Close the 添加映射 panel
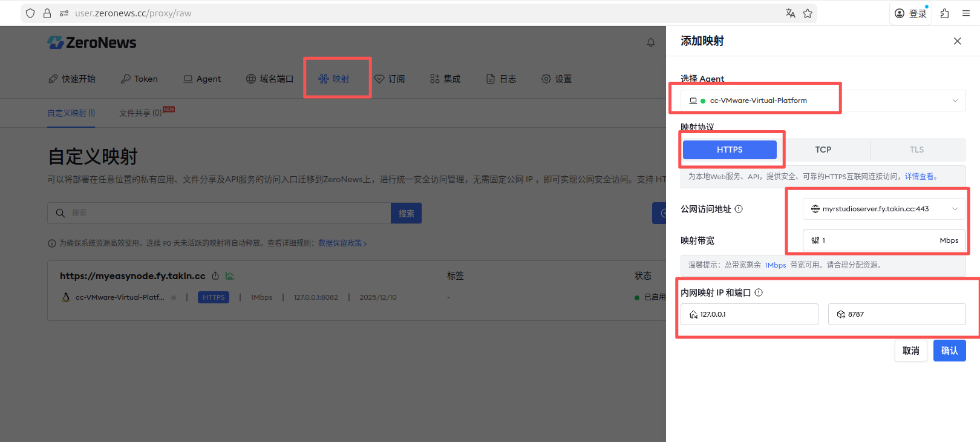This screenshot has height=442, width=980. click(x=957, y=41)
